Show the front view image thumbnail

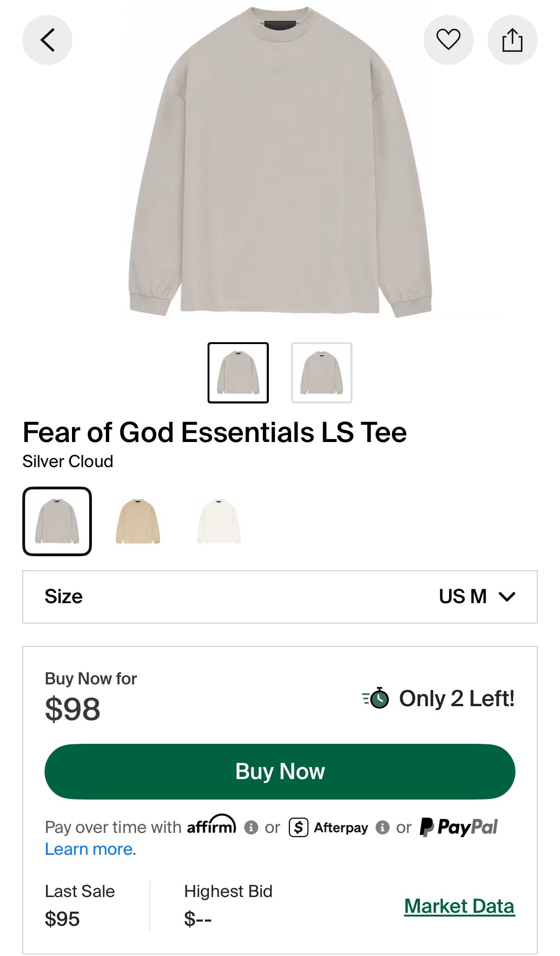coord(238,373)
